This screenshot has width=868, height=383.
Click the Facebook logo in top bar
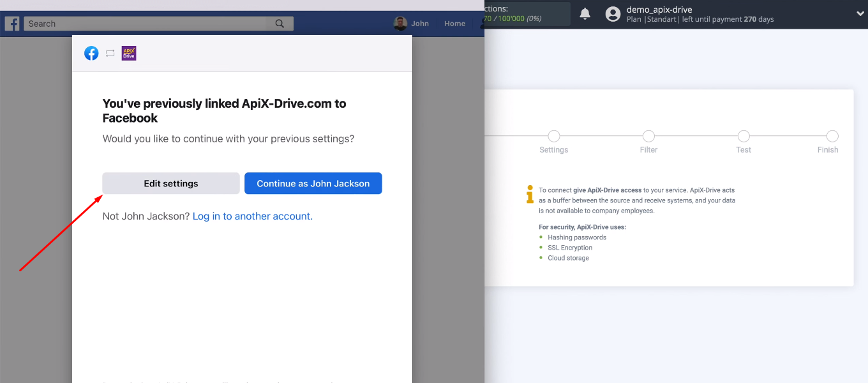tap(12, 24)
